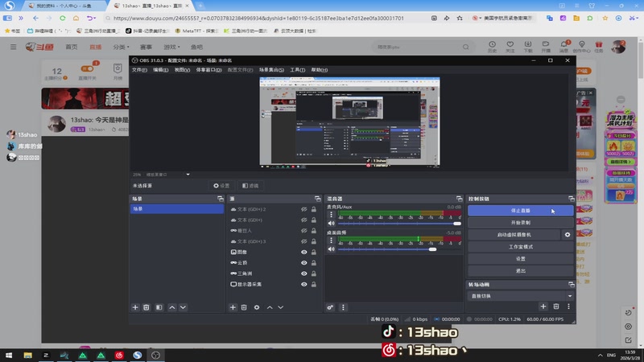
Task: Expand the 分类 dropdown on Douyu nav
Action: click(122, 47)
